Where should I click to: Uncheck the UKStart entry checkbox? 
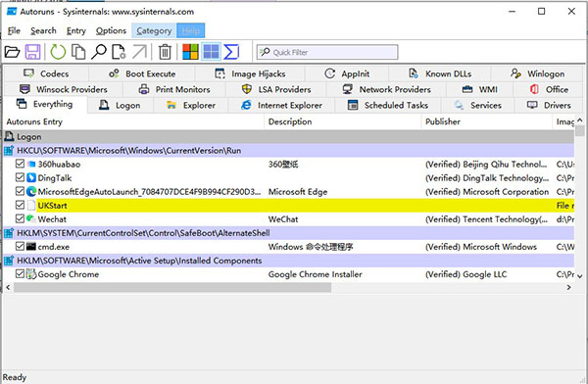20,205
